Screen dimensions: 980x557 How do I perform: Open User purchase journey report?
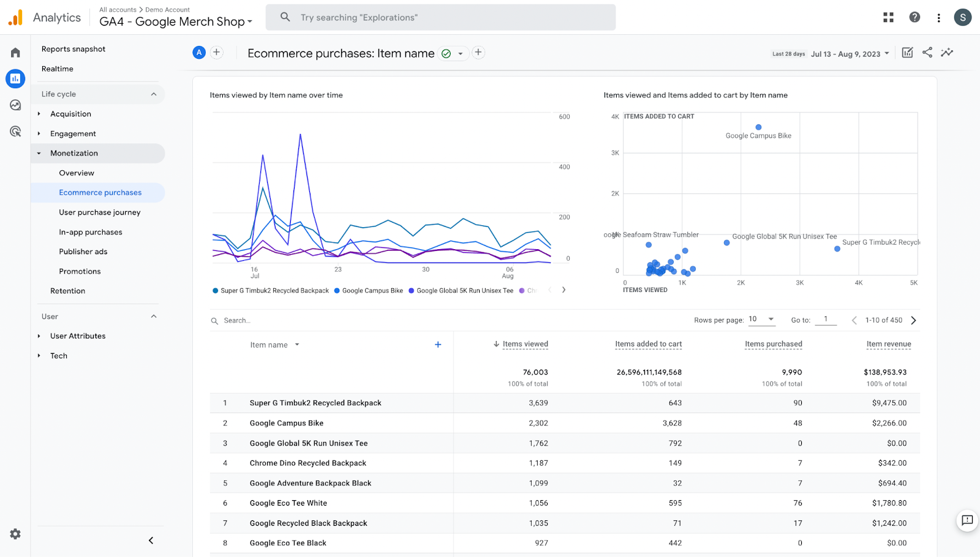[x=100, y=212]
